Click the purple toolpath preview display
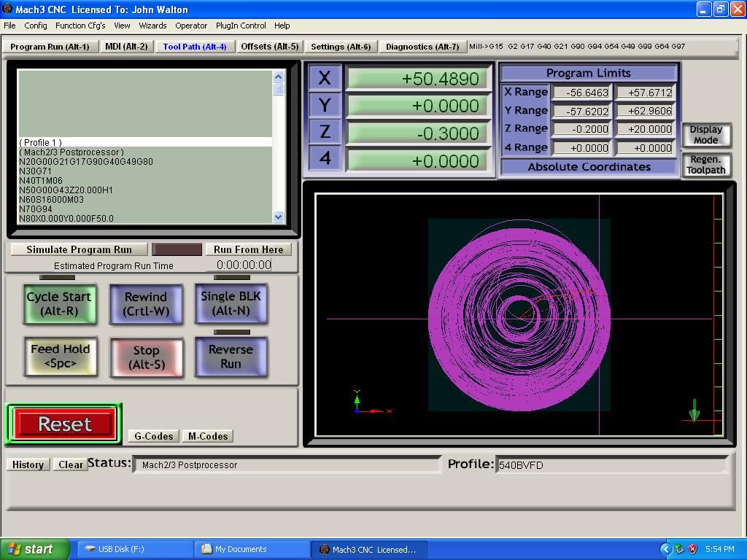The width and height of the screenshot is (747, 560). (x=519, y=315)
